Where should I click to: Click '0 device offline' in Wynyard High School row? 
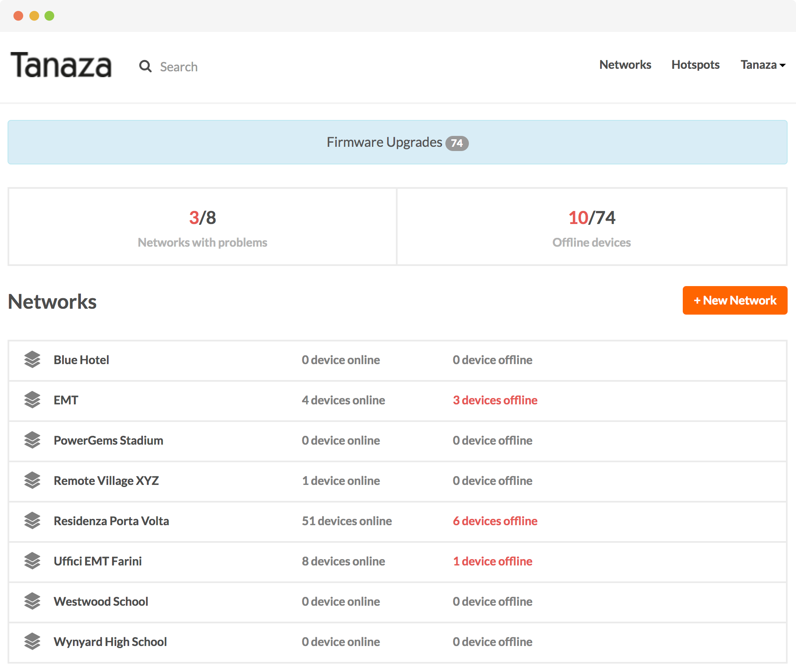492,642
